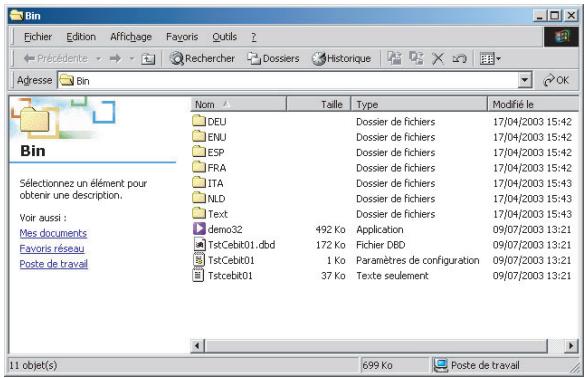
Task: Open the Fichier menu
Action: 38,37
